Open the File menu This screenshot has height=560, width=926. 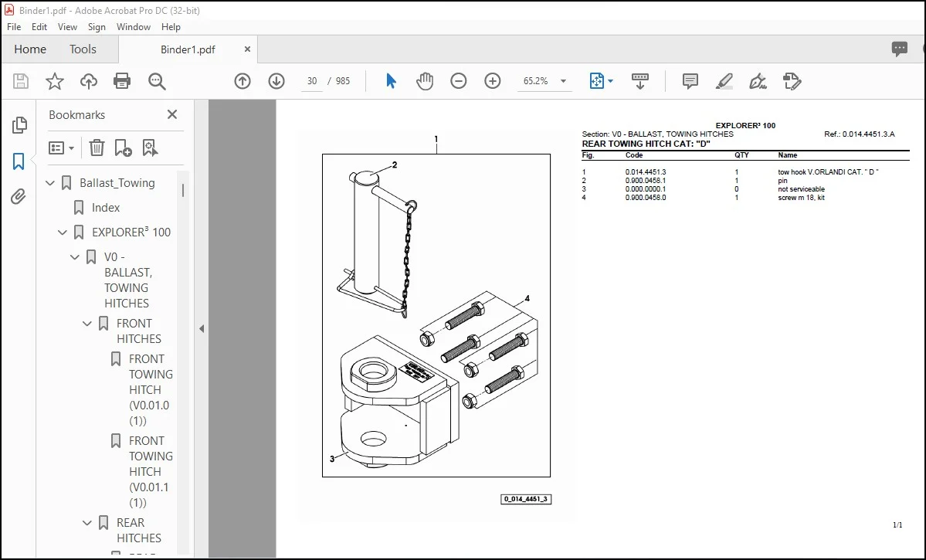(x=14, y=26)
